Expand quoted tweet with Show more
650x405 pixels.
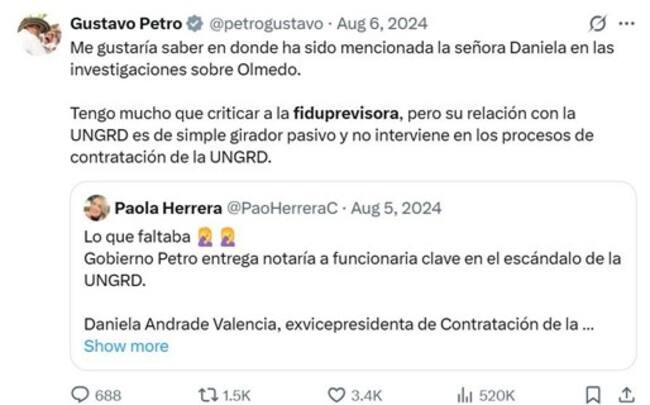pyautogui.click(x=126, y=346)
